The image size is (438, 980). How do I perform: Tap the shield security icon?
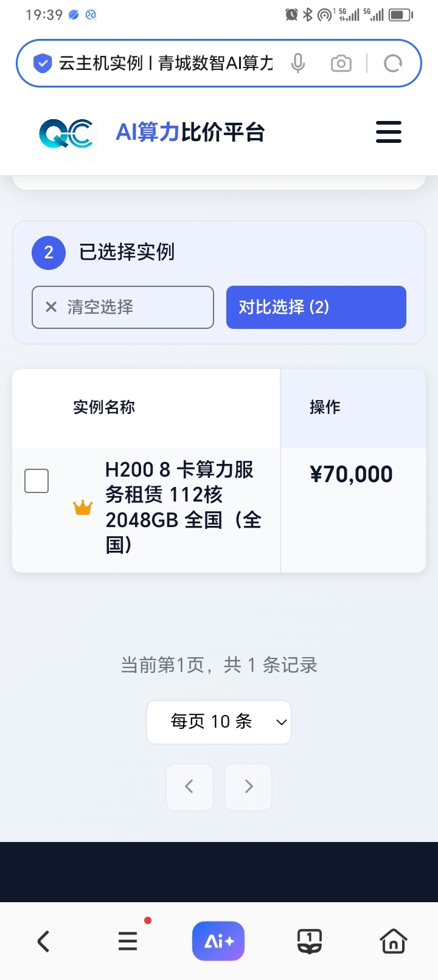click(x=42, y=63)
